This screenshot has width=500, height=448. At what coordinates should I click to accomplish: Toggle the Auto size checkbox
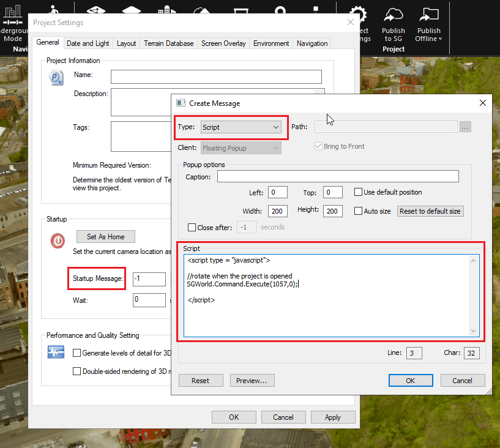358,211
